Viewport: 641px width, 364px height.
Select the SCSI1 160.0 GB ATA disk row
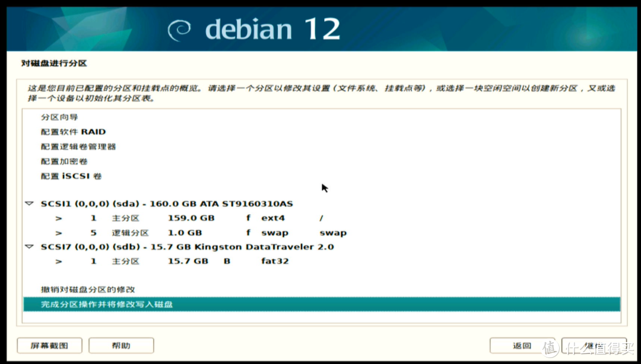(166, 203)
